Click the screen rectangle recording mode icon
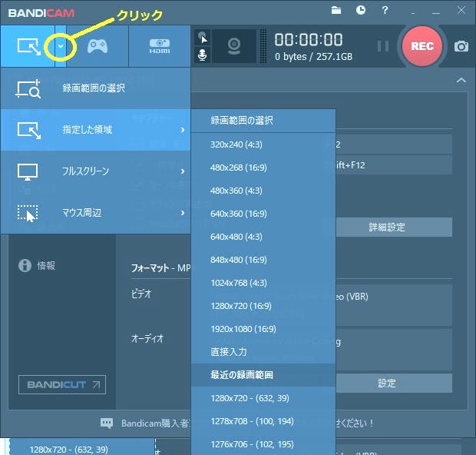This screenshot has height=455, width=476. 28,46
